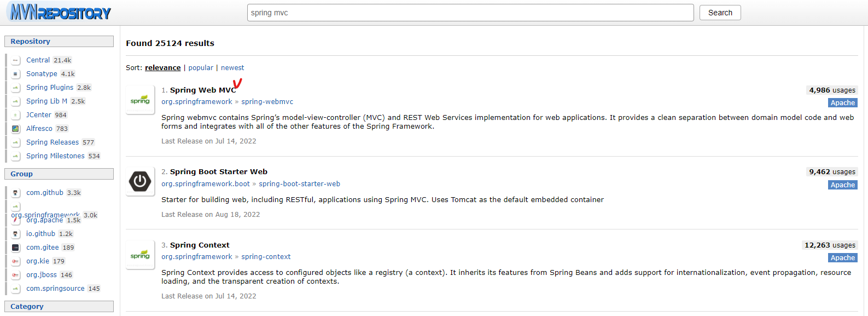
Task: Click the Spring Boot Starter Web power icon
Action: [x=140, y=181]
